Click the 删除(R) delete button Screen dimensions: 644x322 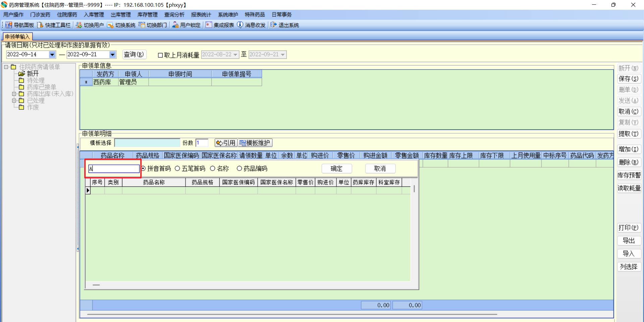coord(629,163)
